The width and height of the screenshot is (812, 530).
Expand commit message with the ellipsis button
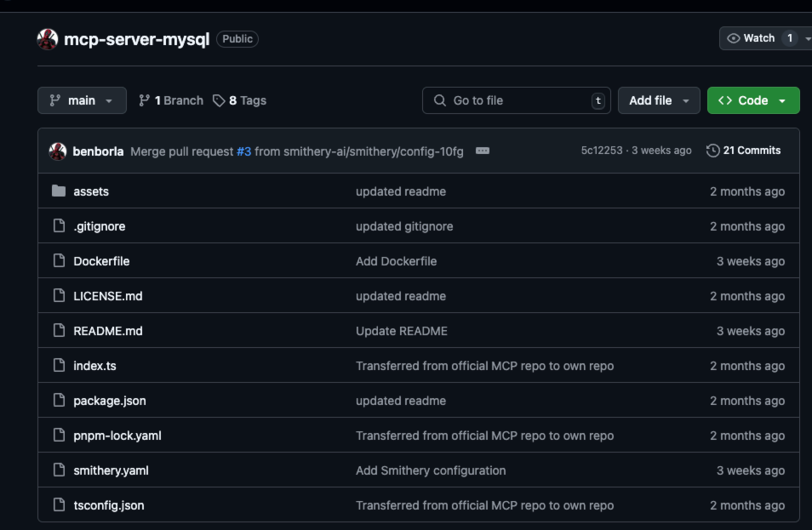(482, 151)
